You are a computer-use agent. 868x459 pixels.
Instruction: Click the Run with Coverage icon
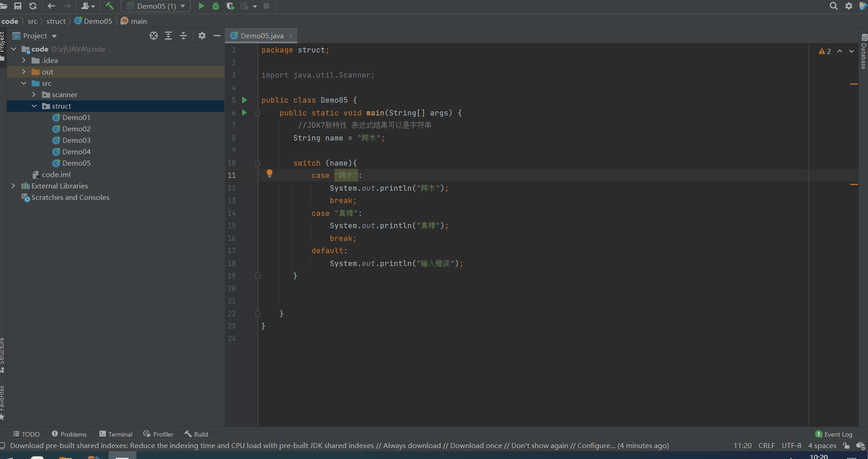(x=230, y=6)
